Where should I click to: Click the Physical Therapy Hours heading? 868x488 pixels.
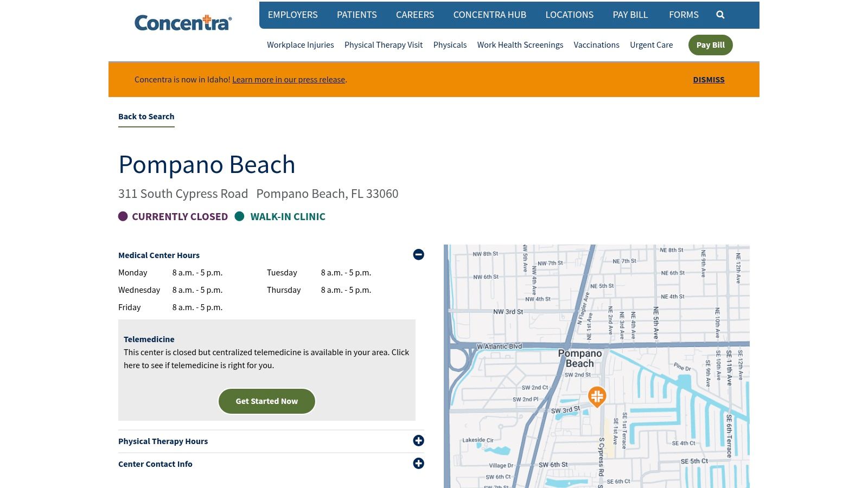163,441
